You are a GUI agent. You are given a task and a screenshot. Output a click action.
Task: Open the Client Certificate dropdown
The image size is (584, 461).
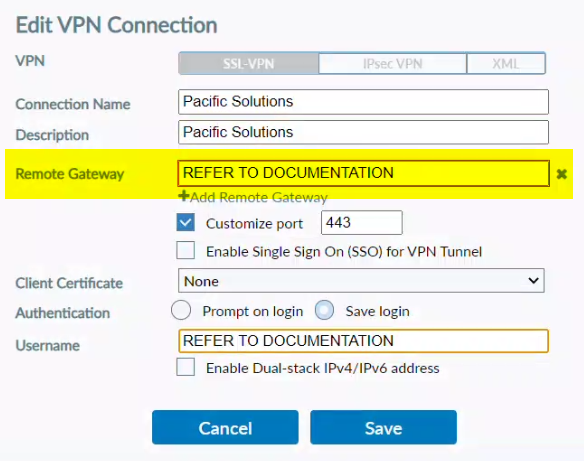coord(361,280)
